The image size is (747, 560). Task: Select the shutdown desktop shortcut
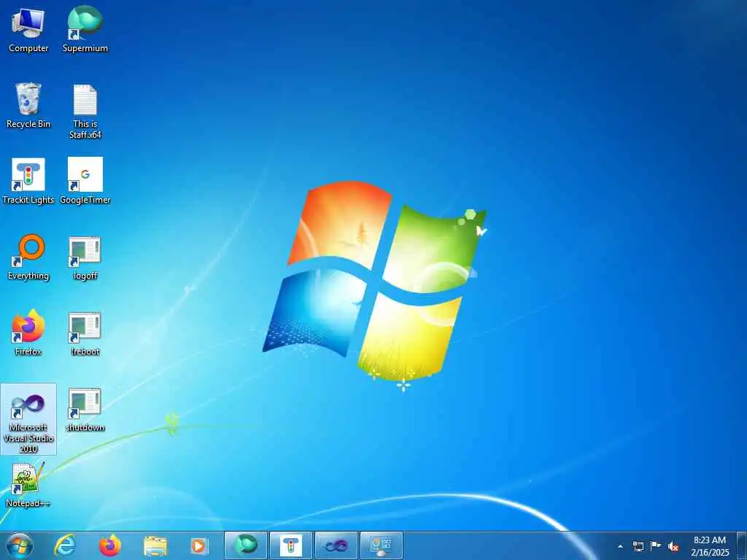pos(85,409)
